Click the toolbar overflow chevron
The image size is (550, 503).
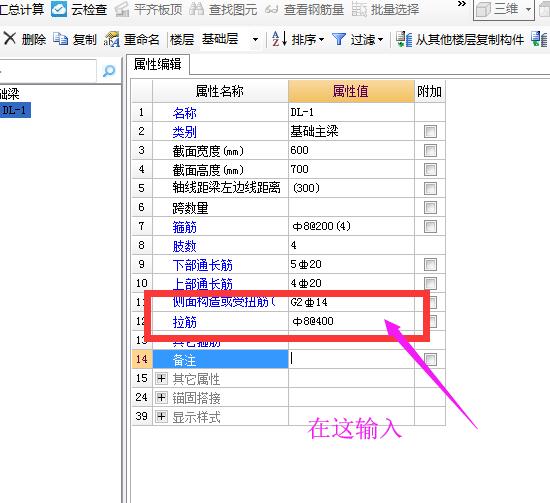coord(462,4)
